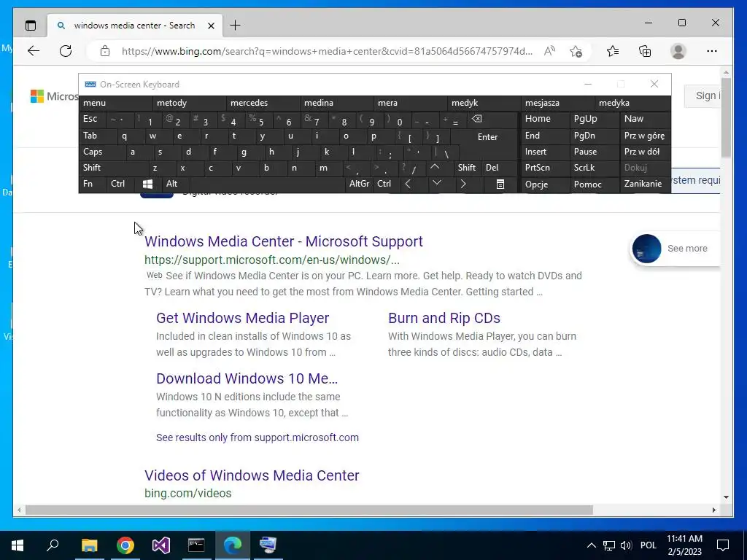Click the Zanikanie key

tap(645, 184)
